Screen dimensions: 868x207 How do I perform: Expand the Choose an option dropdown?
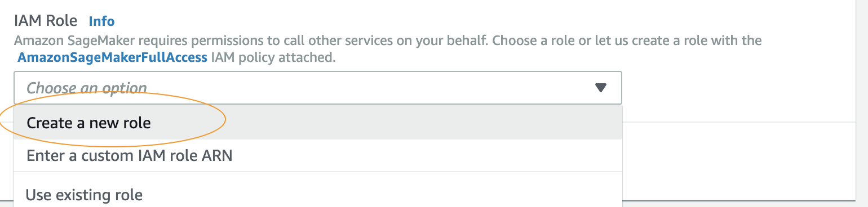pos(318,88)
